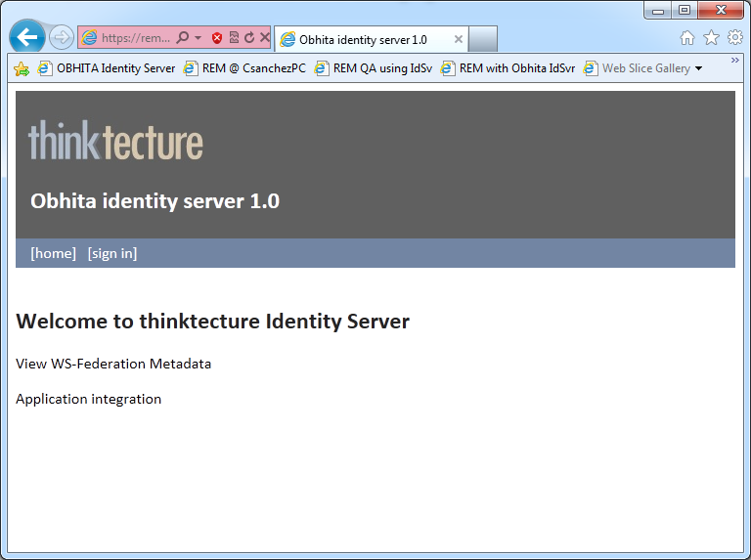751x560 pixels.
Task: Click the Obhita identity server 1.0 heading
Action: (x=155, y=201)
